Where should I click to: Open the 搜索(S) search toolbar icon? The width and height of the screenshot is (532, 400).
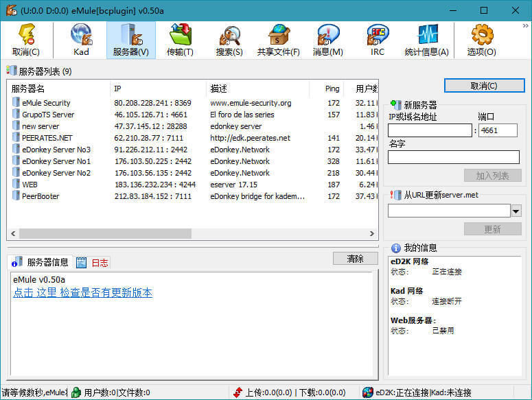[x=229, y=40]
